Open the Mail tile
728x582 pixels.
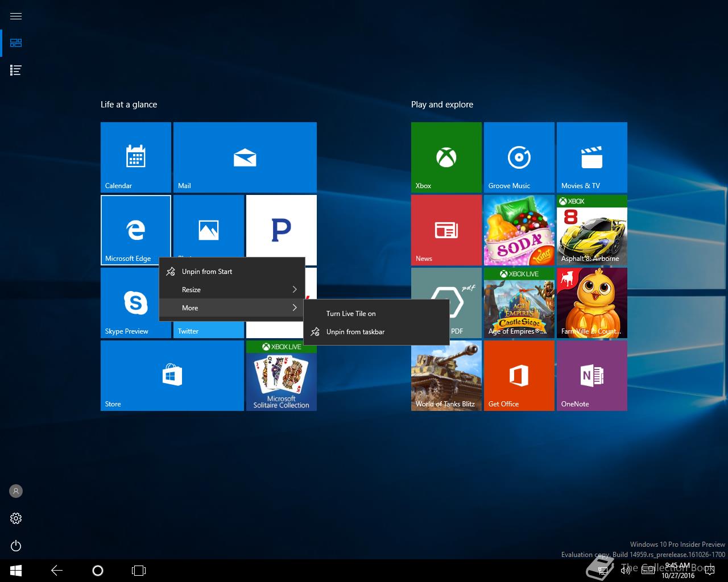click(x=245, y=157)
